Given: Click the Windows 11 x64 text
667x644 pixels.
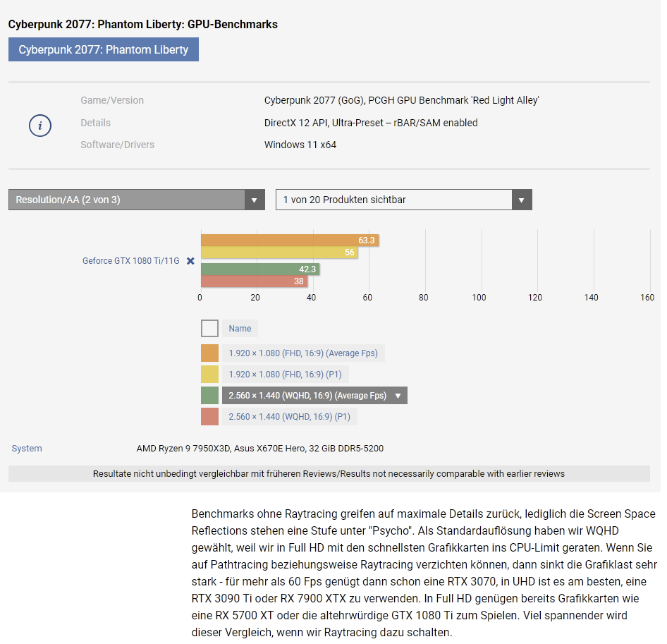Looking at the screenshot, I should (x=300, y=145).
